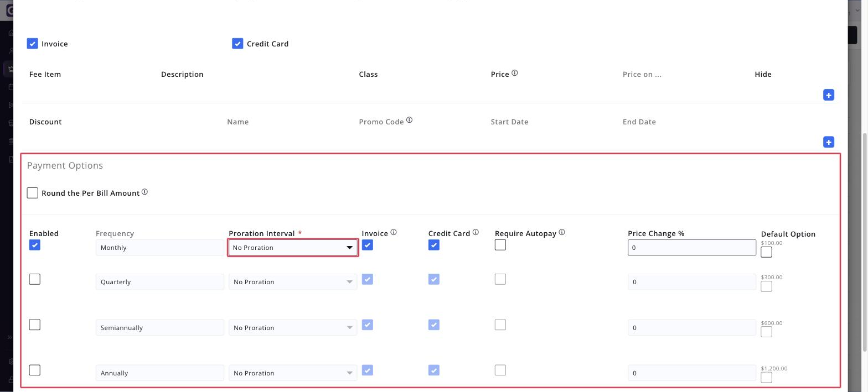Screen dimensions: 868x392
Task: Check Require Autopay for the Semiannually row
Action: [500, 325]
